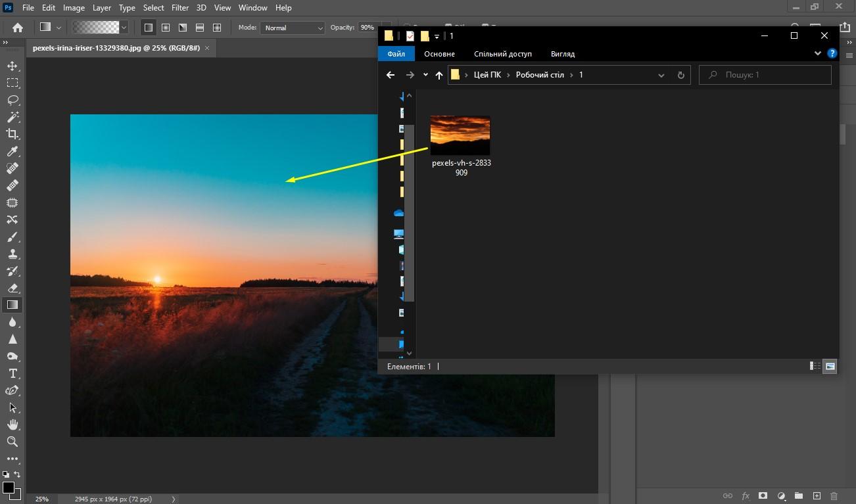Click the Photoshop Home button

pyautogui.click(x=18, y=28)
